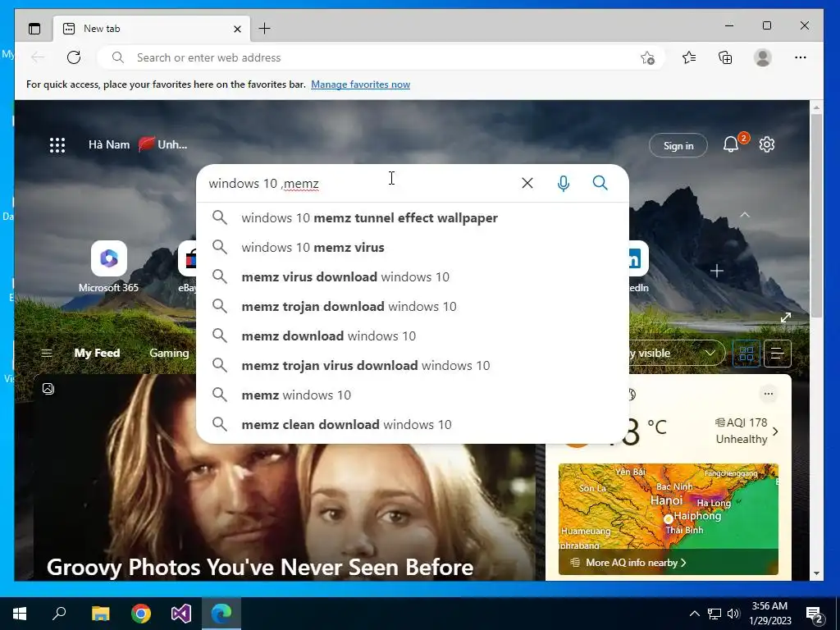Open Microsoft 365 quick link
This screenshot has height=630, width=840.
tap(109, 267)
